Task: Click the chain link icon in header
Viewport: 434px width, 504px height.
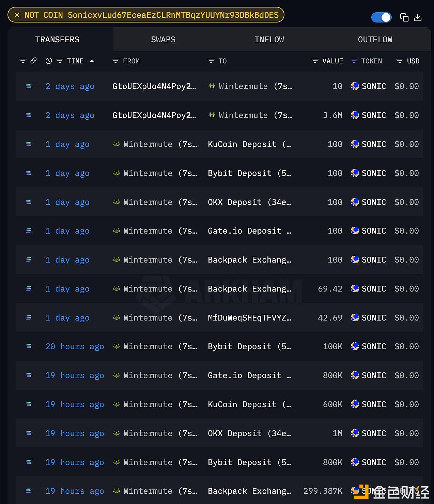Action: [33, 61]
